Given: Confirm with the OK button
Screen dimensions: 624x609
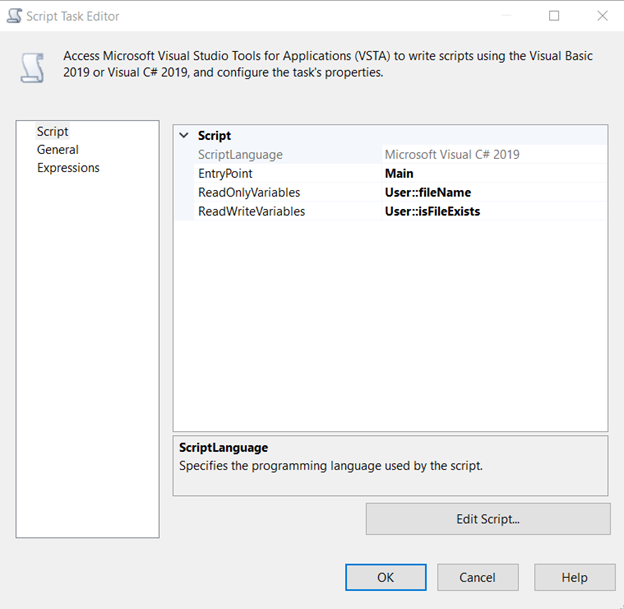Looking at the screenshot, I should pos(386,577).
